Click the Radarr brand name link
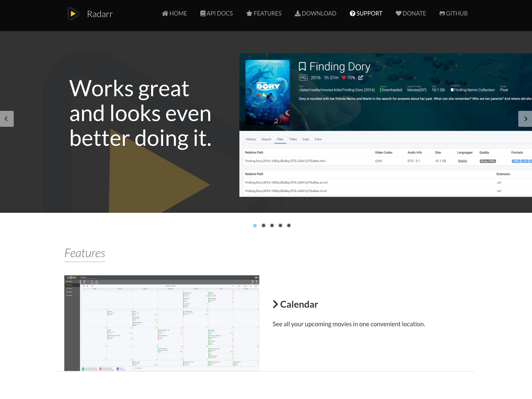Viewport: 532px width, 399px height. coord(100,14)
